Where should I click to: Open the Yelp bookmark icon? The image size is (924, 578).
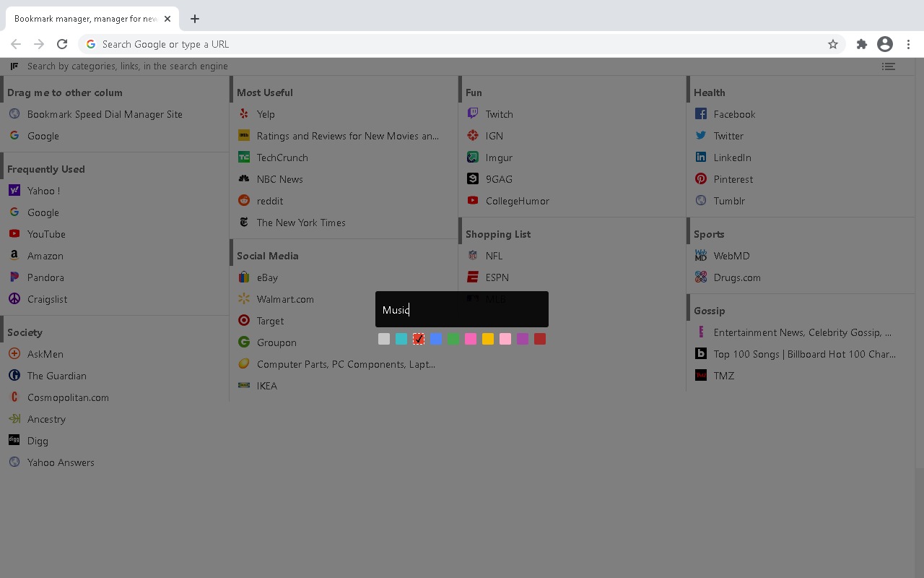244,114
